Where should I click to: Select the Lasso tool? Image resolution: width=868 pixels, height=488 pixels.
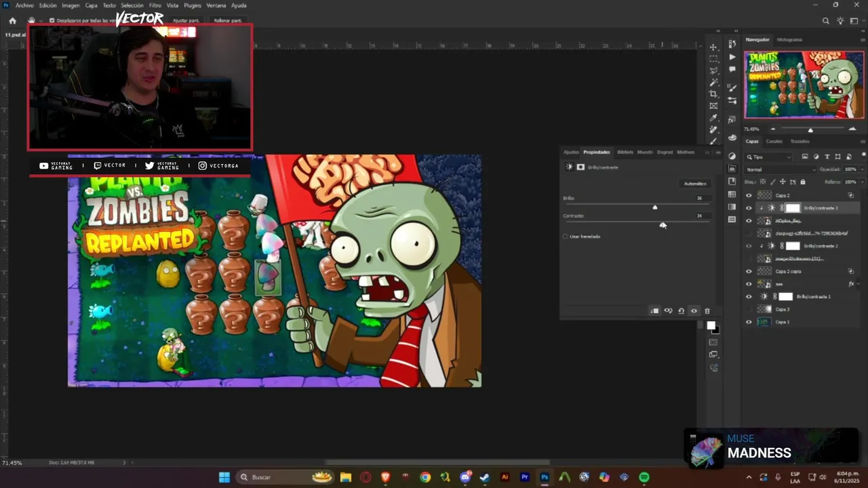click(713, 70)
